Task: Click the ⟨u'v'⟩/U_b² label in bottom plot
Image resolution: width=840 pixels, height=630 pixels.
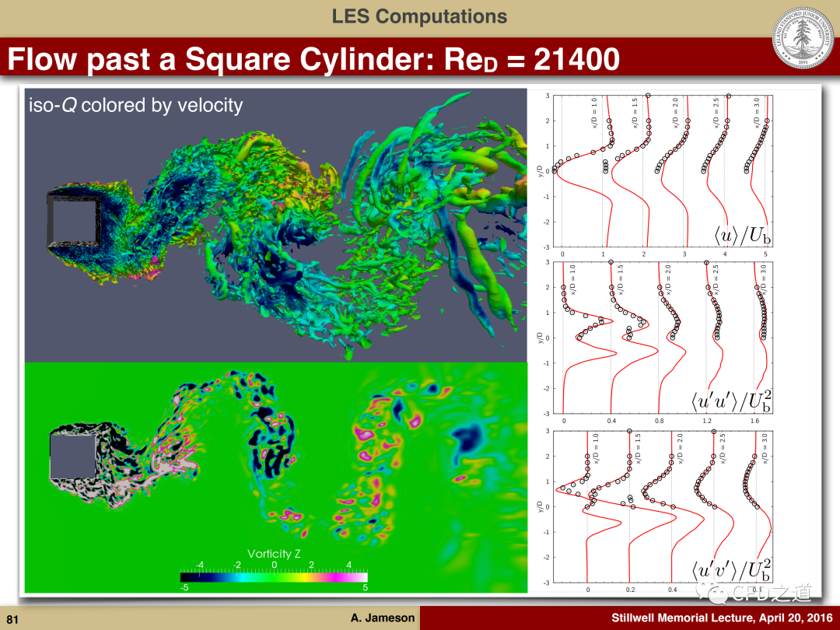Action: (x=731, y=569)
